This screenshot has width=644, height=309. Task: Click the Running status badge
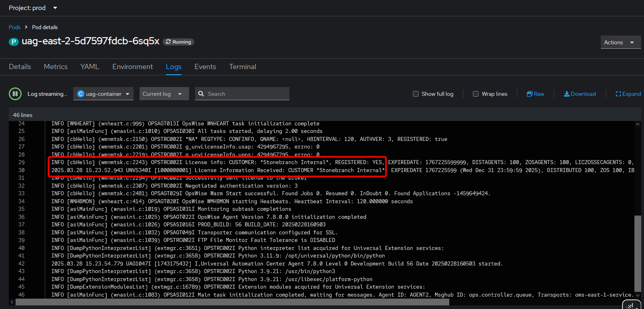[x=179, y=42]
